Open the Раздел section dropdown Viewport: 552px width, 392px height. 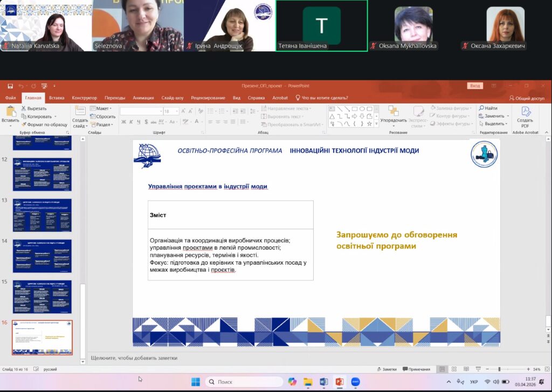[103, 124]
